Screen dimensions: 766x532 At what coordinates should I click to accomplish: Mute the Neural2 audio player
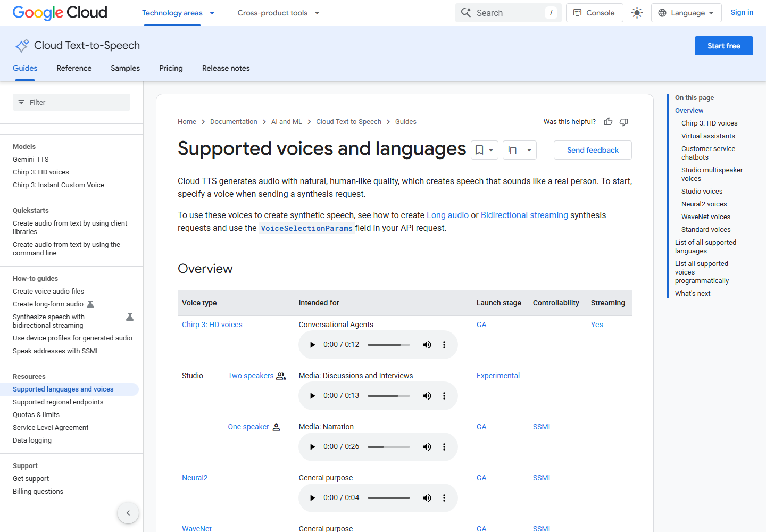(x=427, y=498)
